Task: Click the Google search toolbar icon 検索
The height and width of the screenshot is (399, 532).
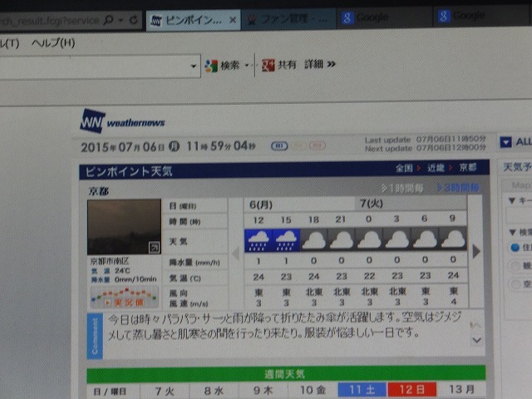Action: pos(211,66)
